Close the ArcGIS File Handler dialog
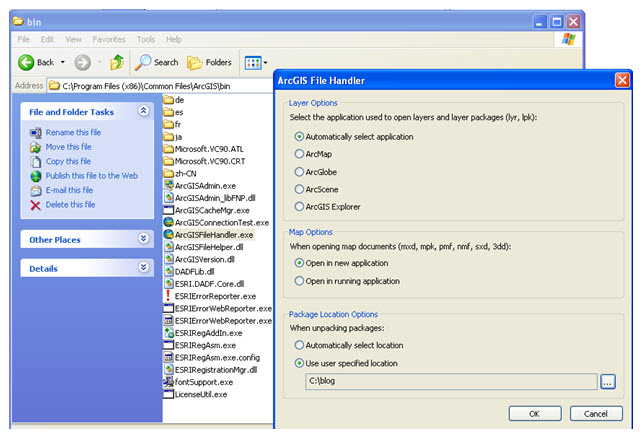 622,80
